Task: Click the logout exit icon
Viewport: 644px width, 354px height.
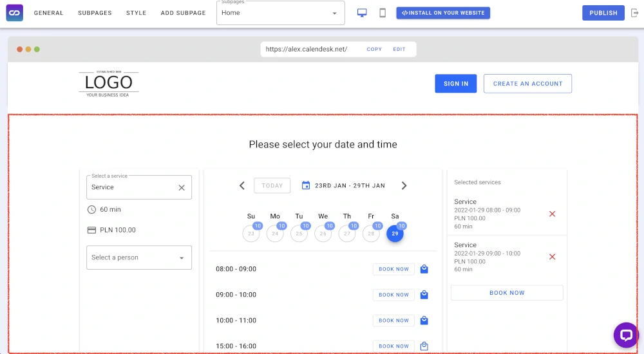Action: pyautogui.click(x=634, y=13)
